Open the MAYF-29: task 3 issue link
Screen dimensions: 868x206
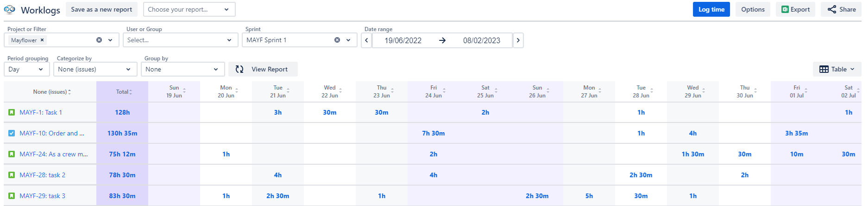click(42, 196)
